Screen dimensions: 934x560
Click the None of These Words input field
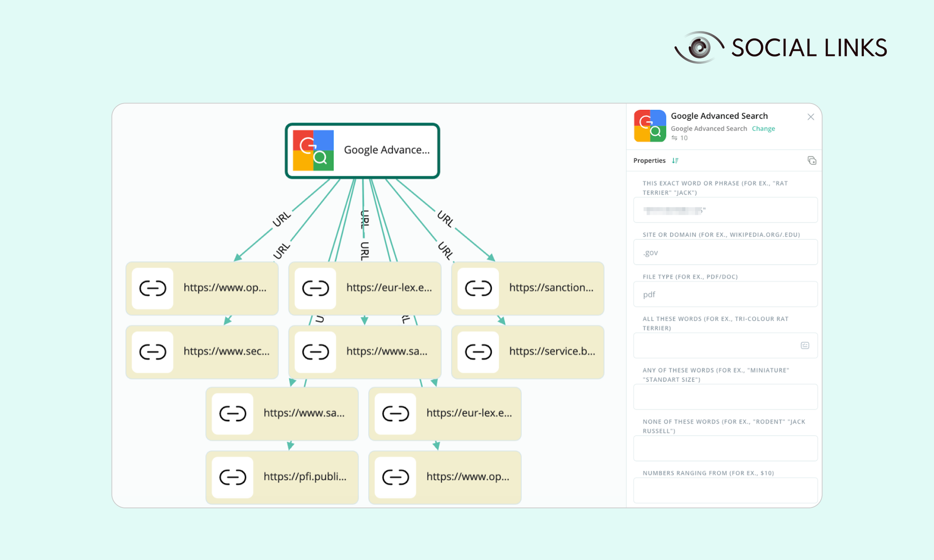[725, 448]
